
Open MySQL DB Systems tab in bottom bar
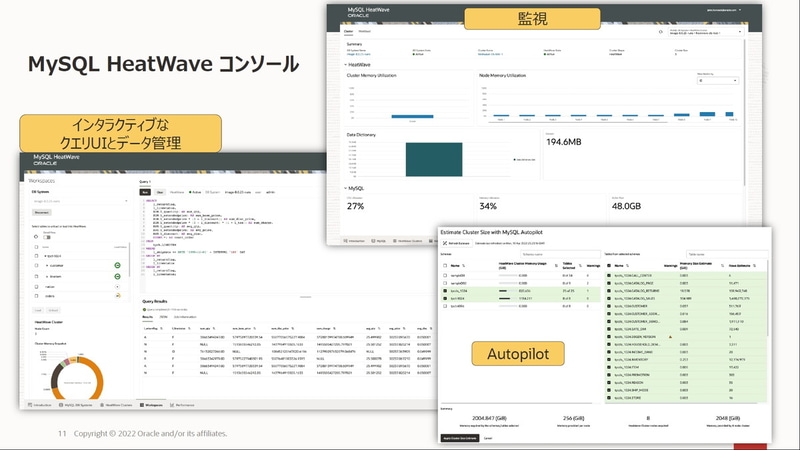pyautogui.click(x=76, y=405)
